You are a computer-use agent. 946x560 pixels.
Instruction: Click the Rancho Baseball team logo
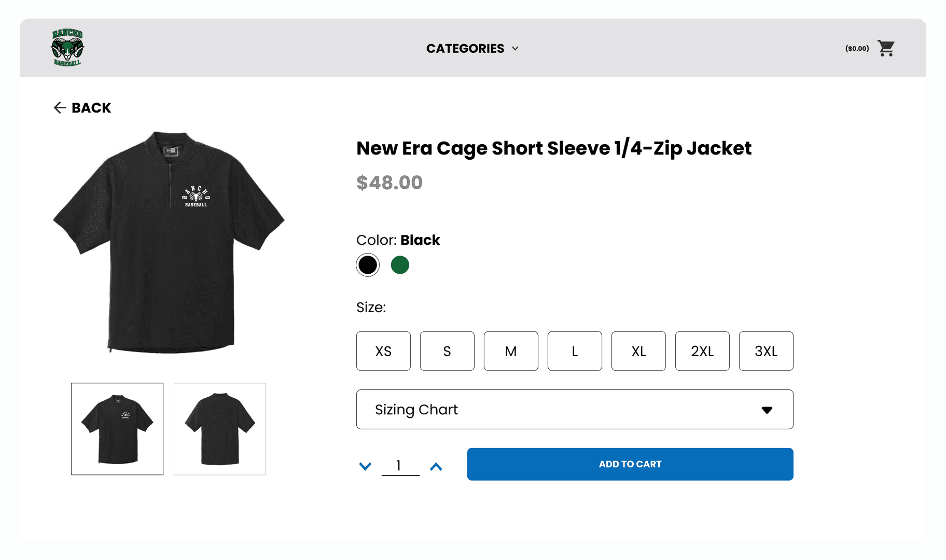pyautogui.click(x=68, y=48)
